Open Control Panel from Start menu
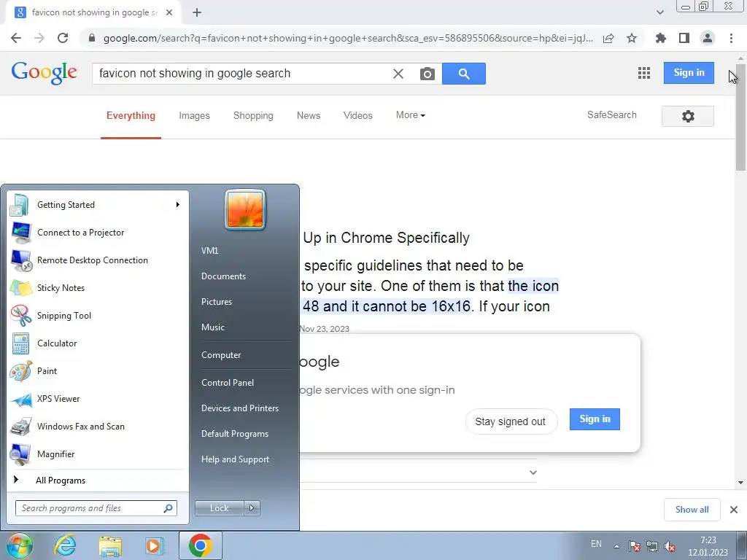 click(x=228, y=383)
